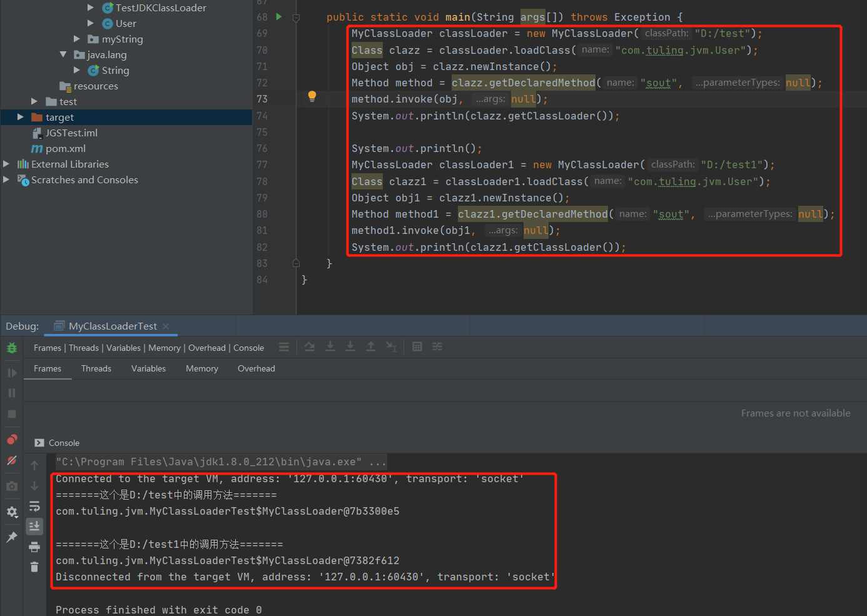
Task: Toggle Scroll to End icon in the console
Action: [x=34, y=526]
